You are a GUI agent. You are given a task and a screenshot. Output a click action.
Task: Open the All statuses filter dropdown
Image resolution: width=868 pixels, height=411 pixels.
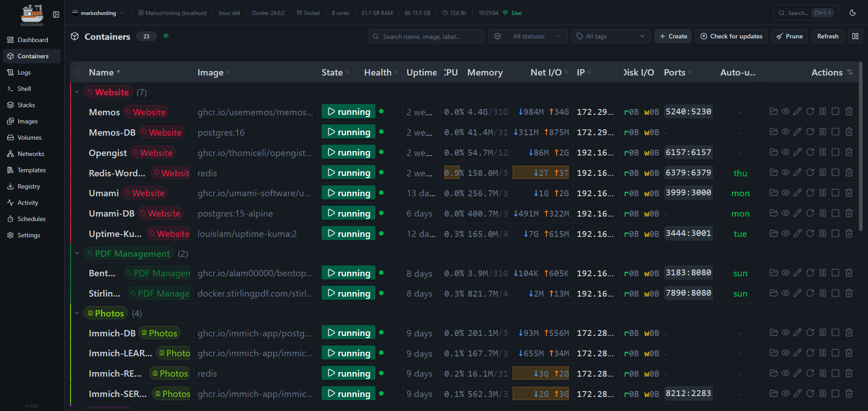[528, 36]
